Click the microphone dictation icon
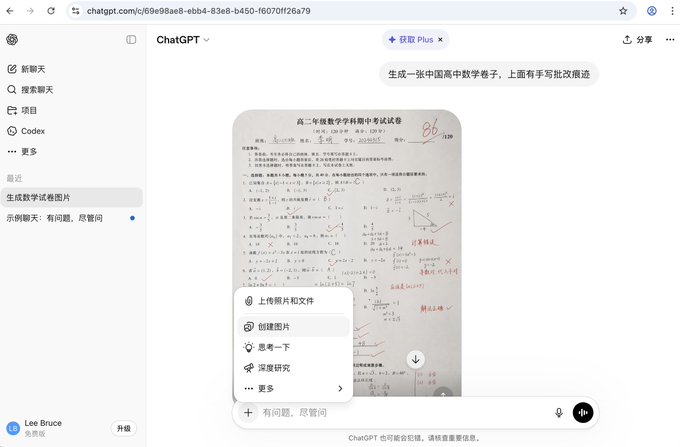The image size is (680, 447). point(559,413)
